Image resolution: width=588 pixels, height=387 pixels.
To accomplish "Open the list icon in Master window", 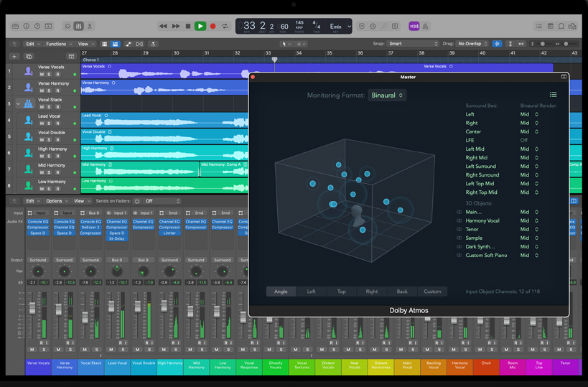I will 553,95.
